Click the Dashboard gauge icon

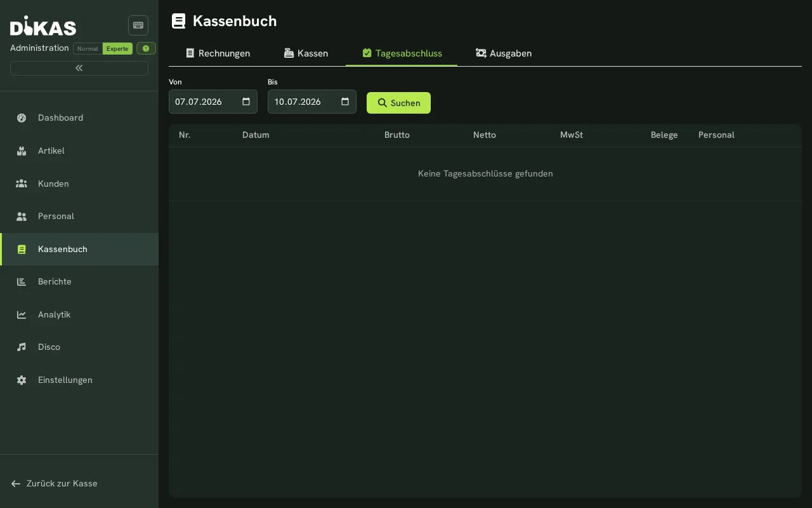click(22, 117)
